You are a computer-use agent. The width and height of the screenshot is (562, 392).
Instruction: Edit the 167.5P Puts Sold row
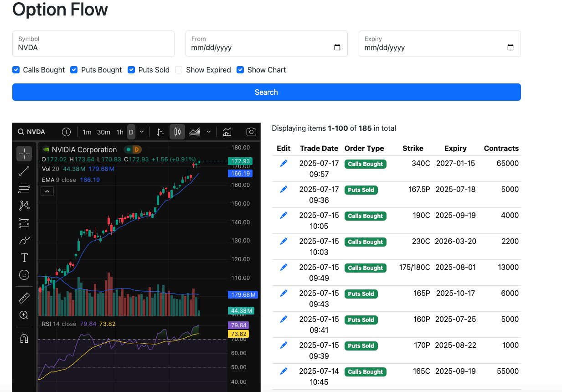284,189
